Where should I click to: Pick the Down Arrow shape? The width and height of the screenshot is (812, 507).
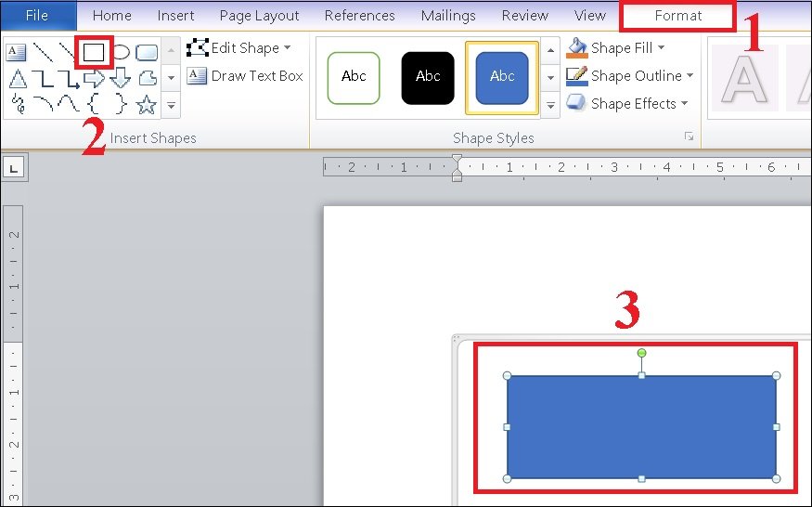[120, 78]
